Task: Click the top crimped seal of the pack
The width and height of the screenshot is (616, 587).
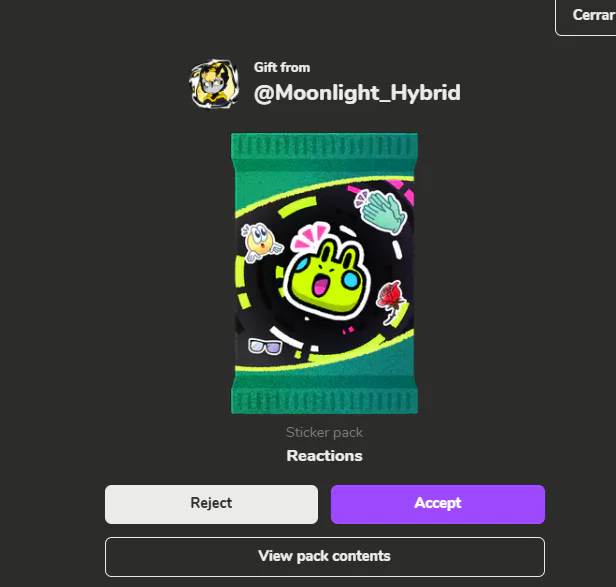Action: pos(324,149)
